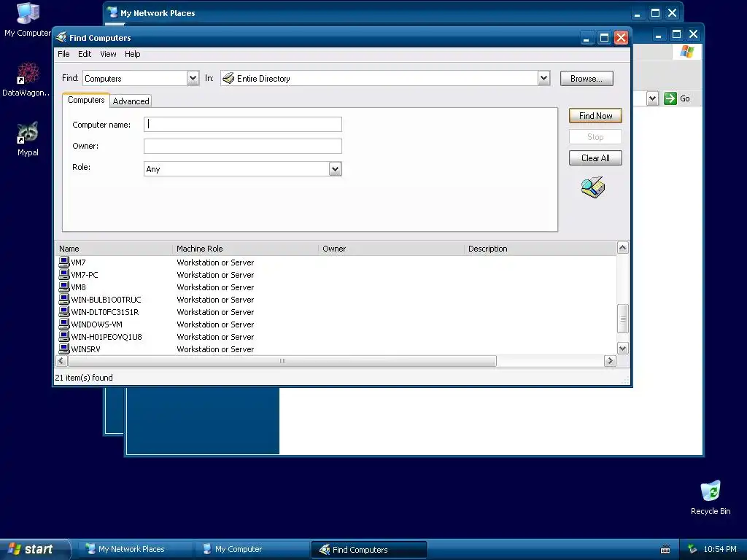
Task: Open the Start menu
Action: (x=34, y=549)
